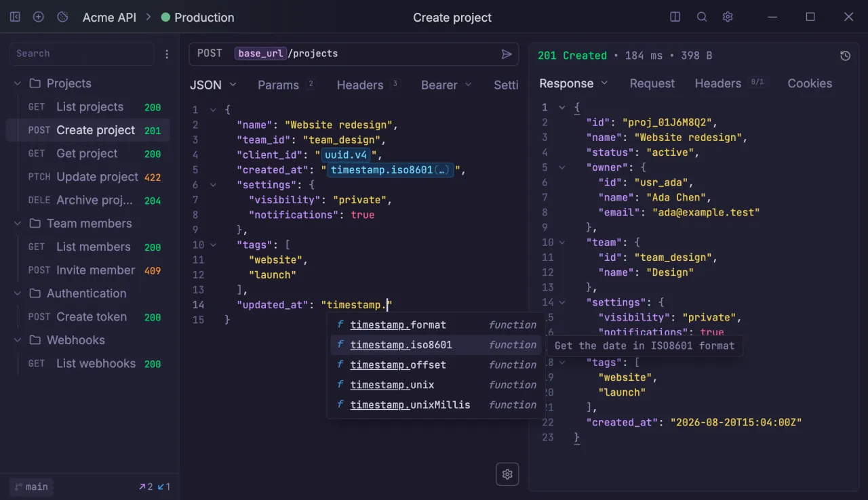Screen dimensions: 868x500
Task: Toggle the split layout icon in title bar
Action: pos(675,17)
